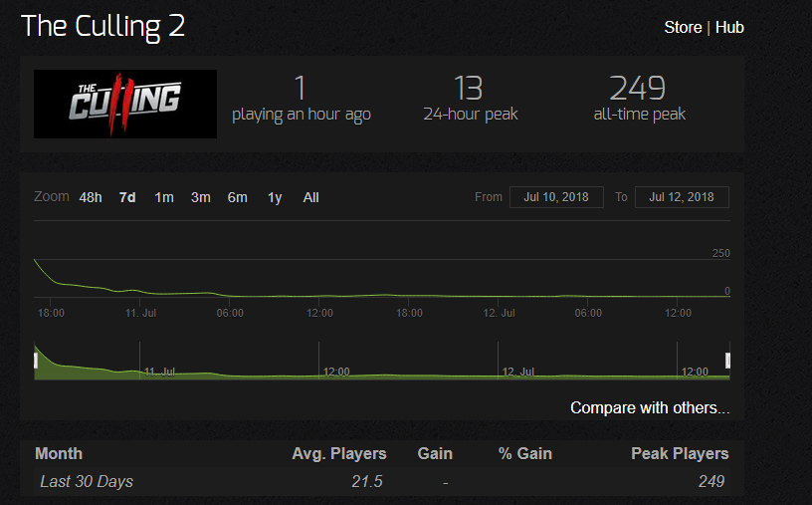Set chart zoom to 3m
The height and width of the screenshot is (505, 812).
[x=200, y=197]
